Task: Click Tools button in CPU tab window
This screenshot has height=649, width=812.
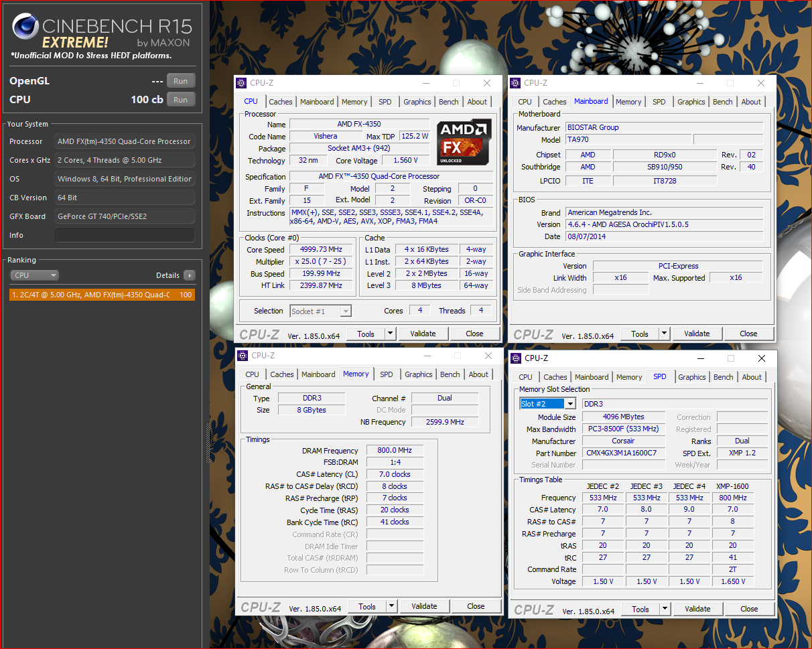Action: [x=366, y=334]
